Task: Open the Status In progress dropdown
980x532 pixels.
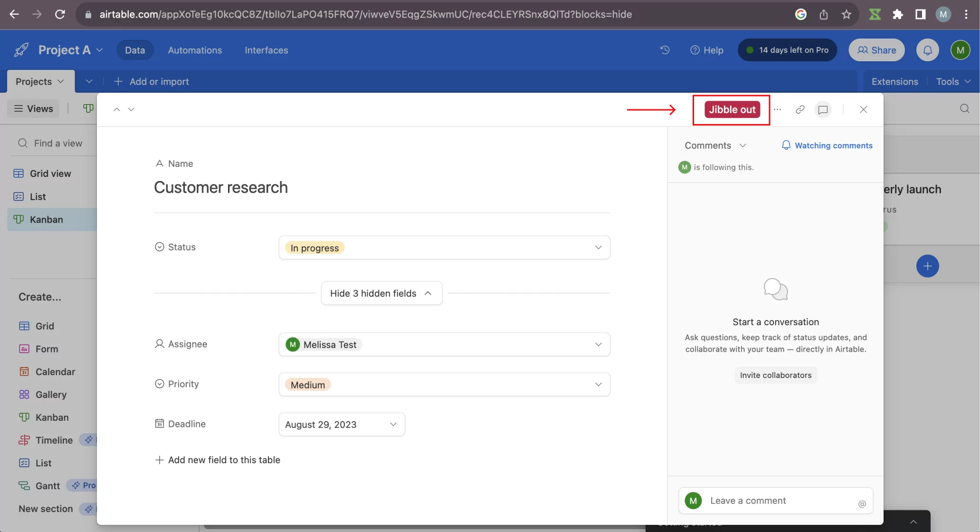Action: pos(444,248)
